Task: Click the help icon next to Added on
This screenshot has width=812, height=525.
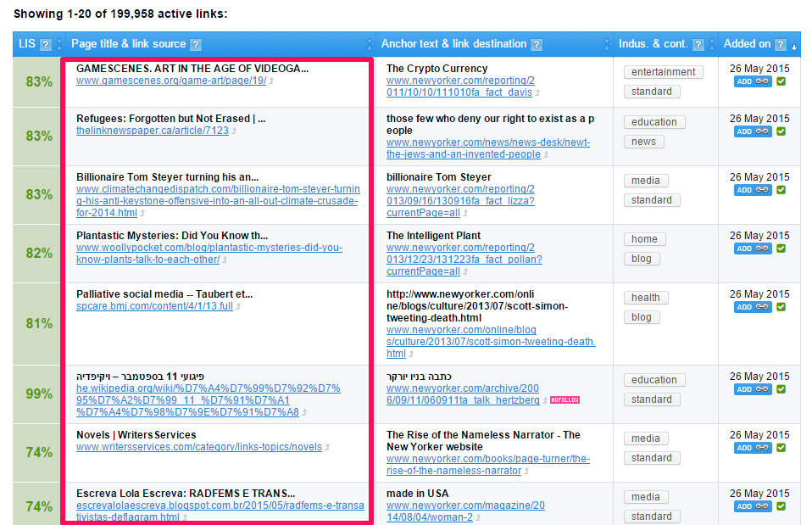Action: (781, 44)
